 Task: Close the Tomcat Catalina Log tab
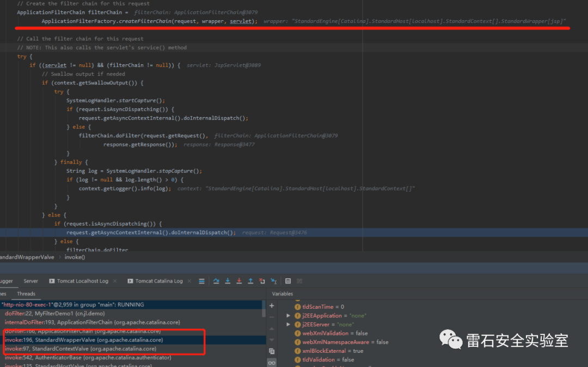coord(189,281)
